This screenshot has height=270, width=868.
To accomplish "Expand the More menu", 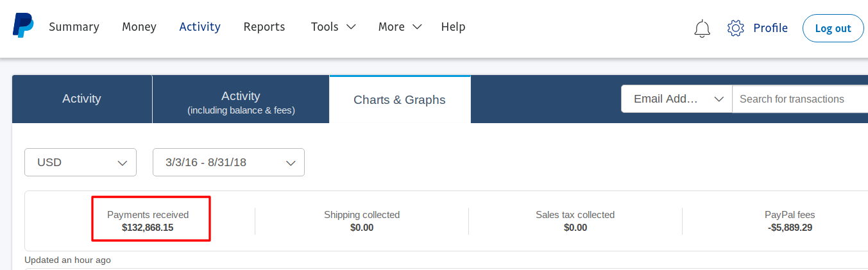I will [x=400, y=27].
